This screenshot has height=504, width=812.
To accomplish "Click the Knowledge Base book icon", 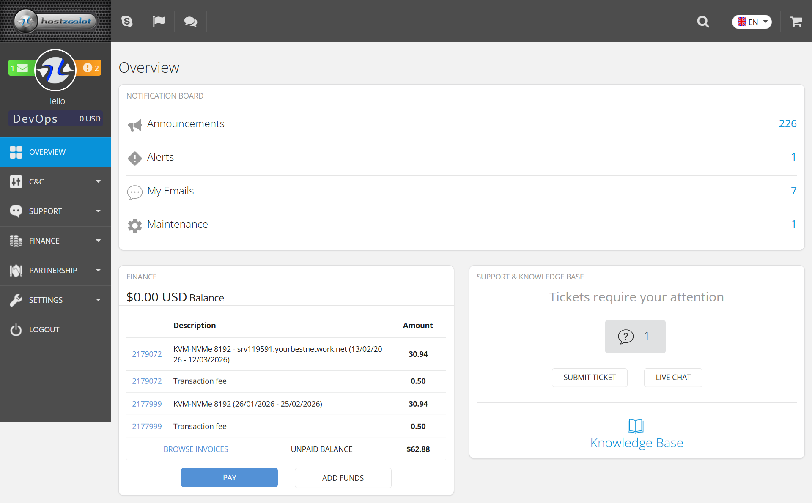I will click(x=636, y=426).
